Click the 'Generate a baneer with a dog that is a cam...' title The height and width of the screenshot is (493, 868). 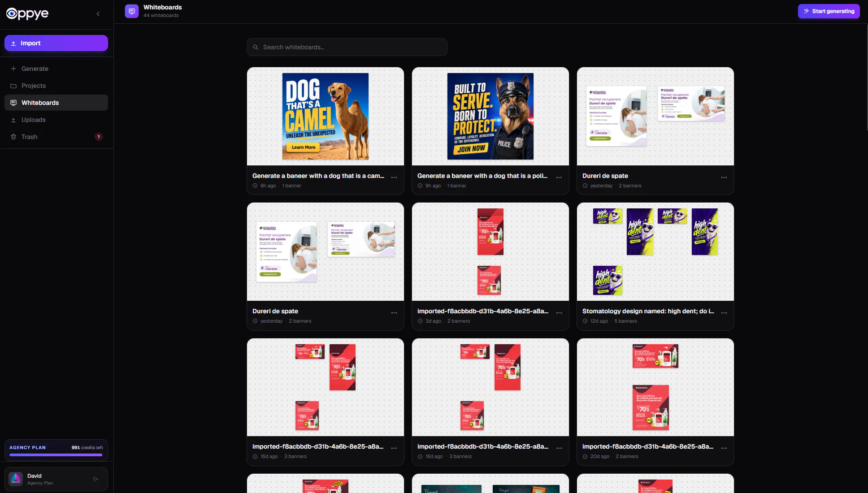318,176
